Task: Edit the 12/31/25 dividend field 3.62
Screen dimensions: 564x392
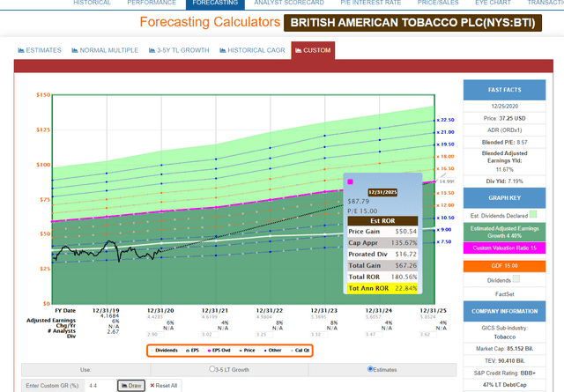Action: coord(428,335)
